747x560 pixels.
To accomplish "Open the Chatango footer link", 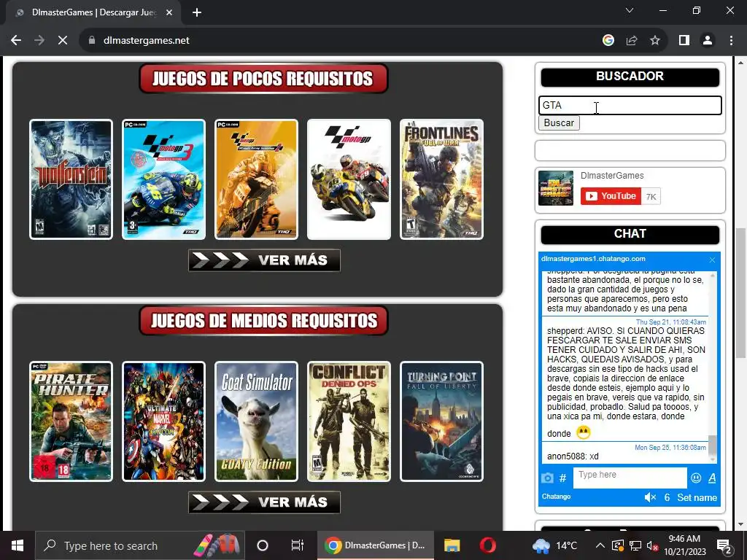I will pos(556,496).
